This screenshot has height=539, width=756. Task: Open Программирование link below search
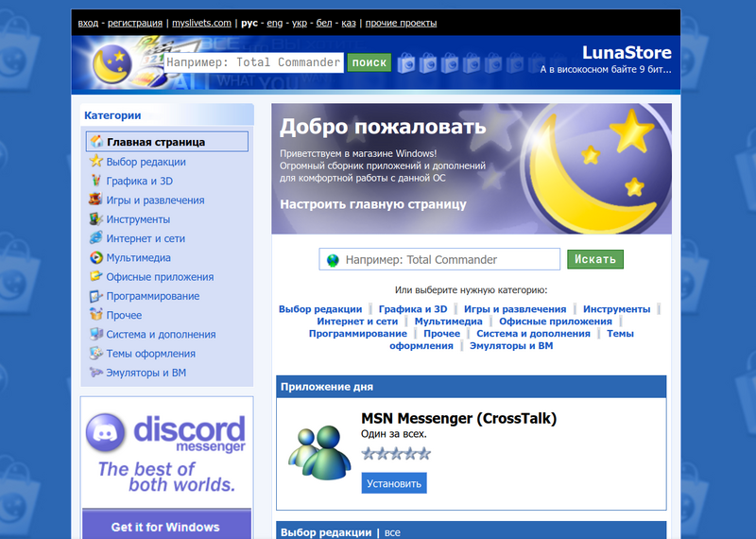pyautogui.click(x=358, y=334)
